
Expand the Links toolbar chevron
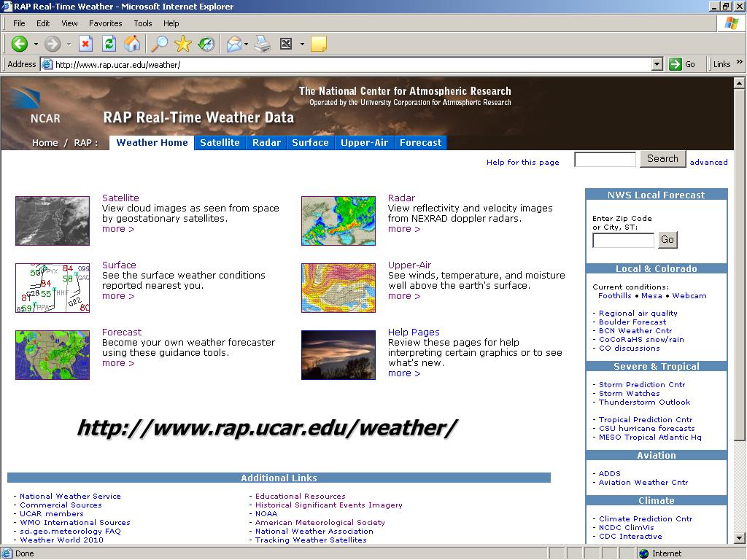[x=740, y=62]
